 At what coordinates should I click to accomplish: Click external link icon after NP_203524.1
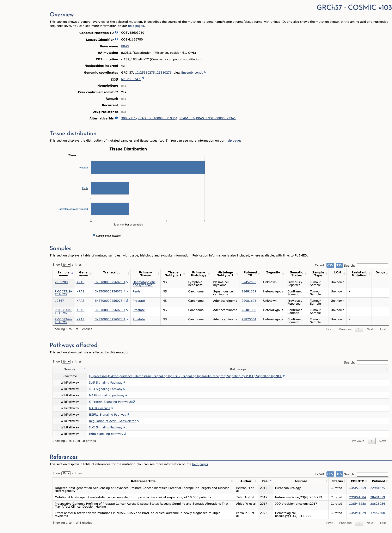click(x=143, y=79)
